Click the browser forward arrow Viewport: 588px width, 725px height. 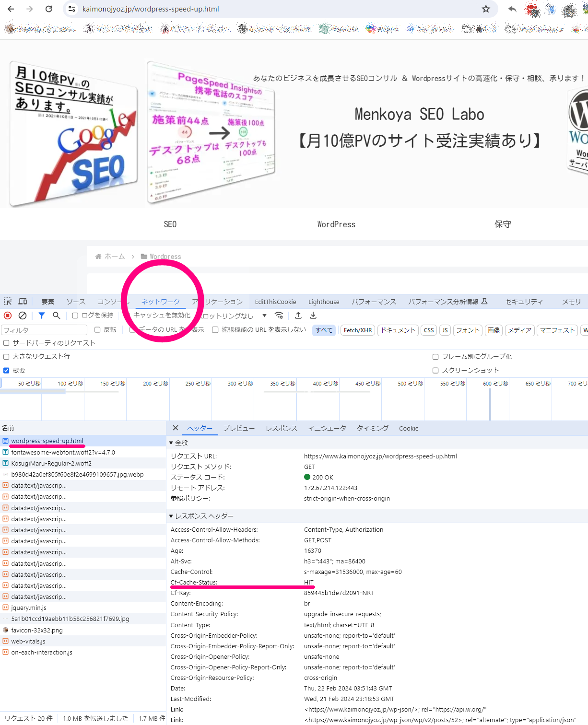30,9
